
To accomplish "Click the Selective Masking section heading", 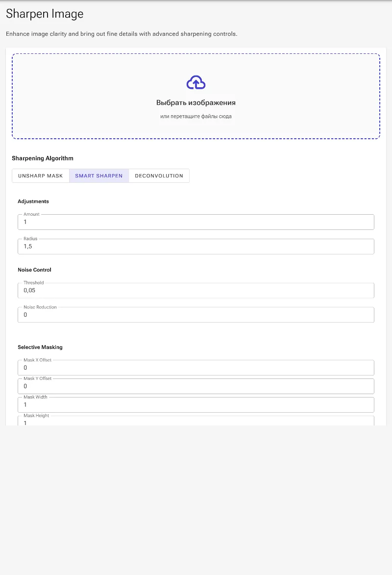I will click(40, 347).
